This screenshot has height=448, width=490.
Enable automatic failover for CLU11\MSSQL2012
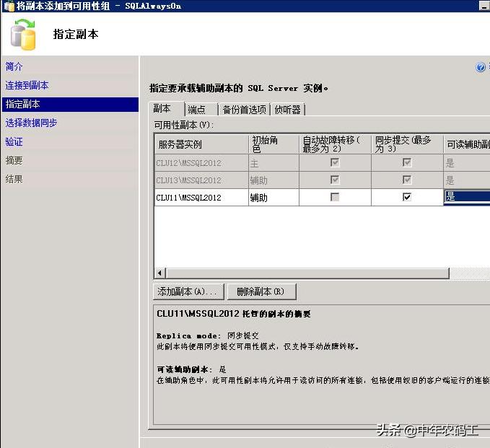tap(335, 197)
